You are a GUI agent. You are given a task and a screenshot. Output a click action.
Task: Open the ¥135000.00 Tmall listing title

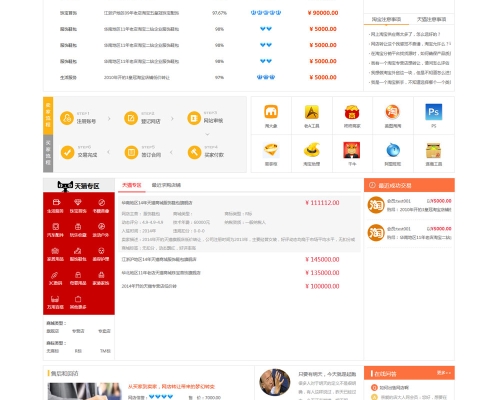(x=161, y=273)
